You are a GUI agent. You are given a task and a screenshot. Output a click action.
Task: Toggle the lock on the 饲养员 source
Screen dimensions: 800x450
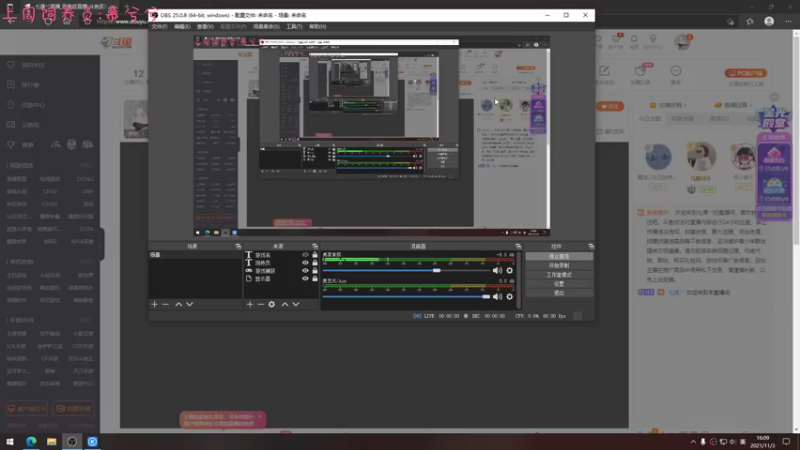pos(315,263)
